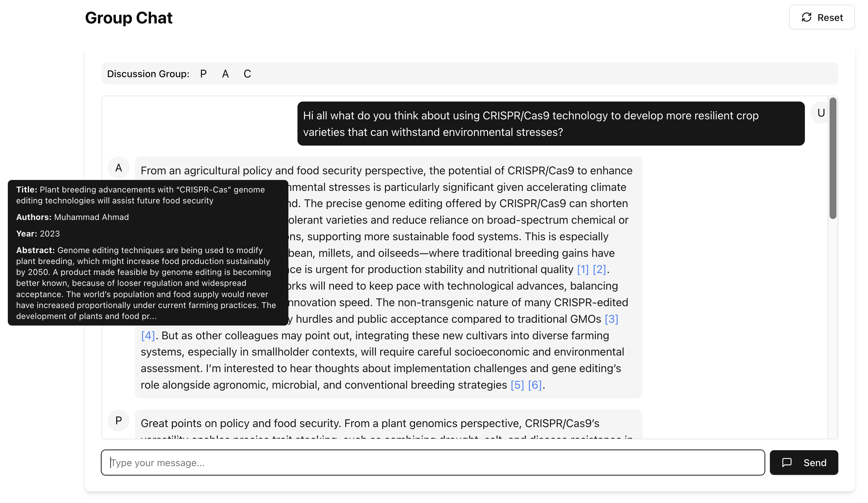Click the user avatar U
Screen dimensions: 868x503
[x=821, y=113]
